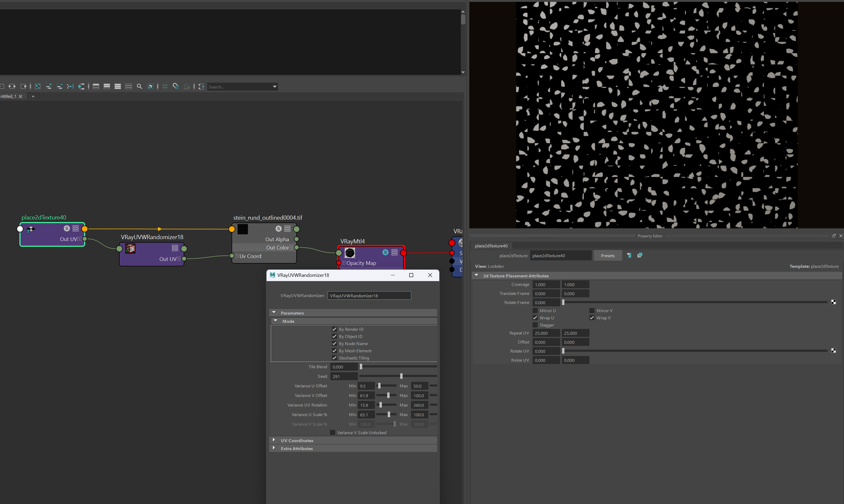The width and height of the screenshot is (844, 504).
Task: Click the output connections toolbar icon
Action: [x=23, y=87]
